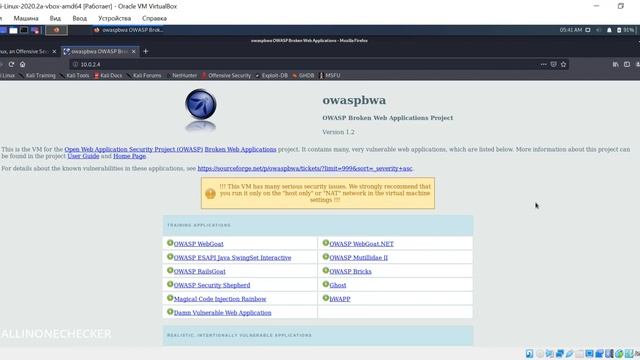Open OWASP ESAPI Java SwingSet Interactive

click(x=233, y=258)
